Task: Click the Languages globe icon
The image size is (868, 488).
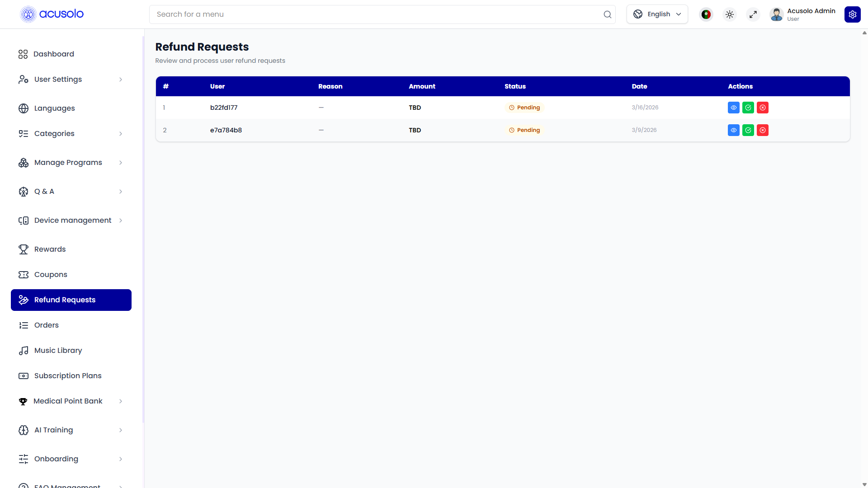Action: pyautogui.click(x=24, y=108)
